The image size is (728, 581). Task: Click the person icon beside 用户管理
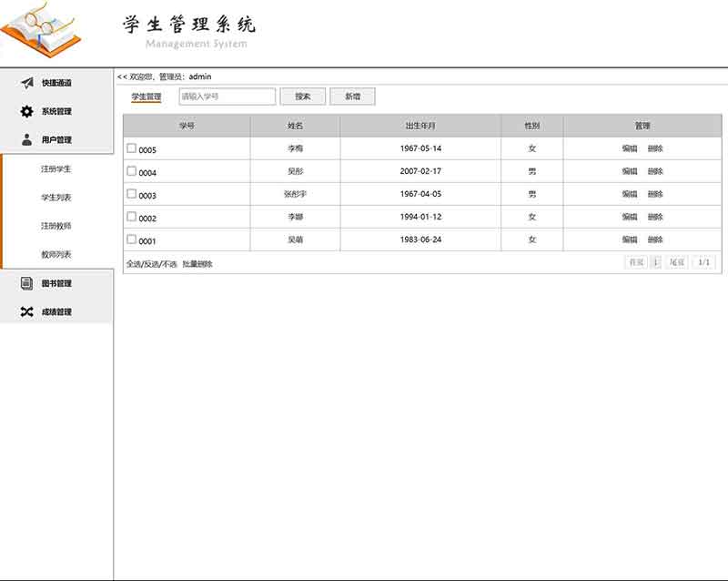[x=27, y=140]
